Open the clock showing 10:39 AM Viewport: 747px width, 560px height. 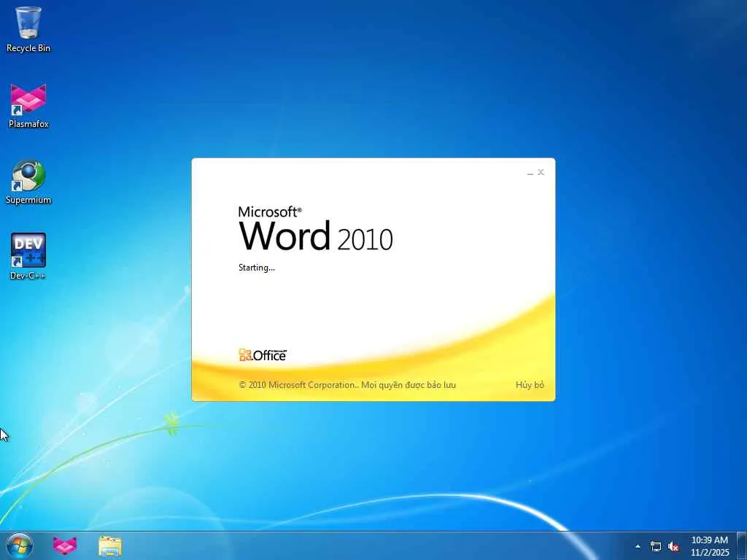(709, 546)
